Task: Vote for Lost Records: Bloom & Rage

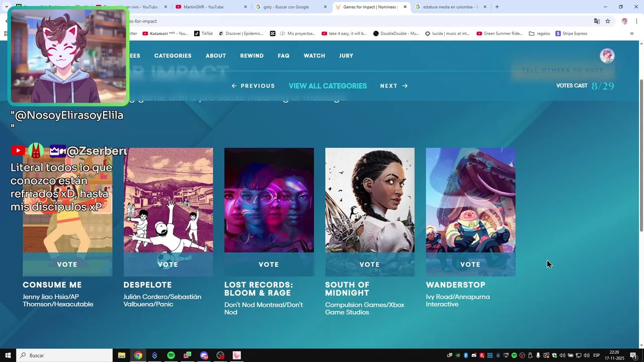Action: (269, 264)
